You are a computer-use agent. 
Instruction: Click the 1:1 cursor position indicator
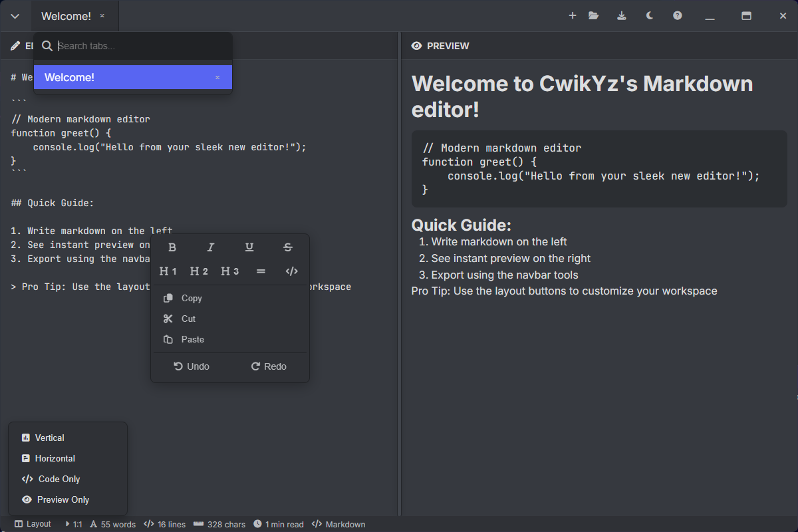(73, 524)
